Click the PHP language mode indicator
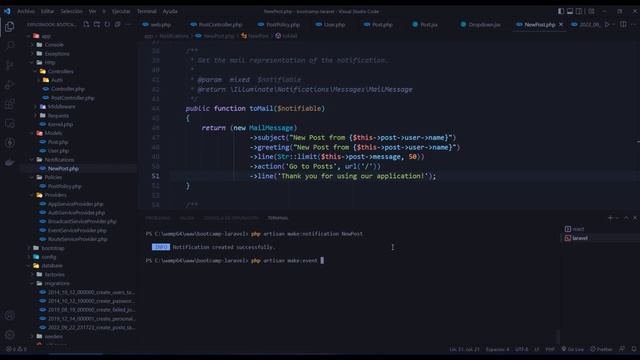 (x=550, y=349)
